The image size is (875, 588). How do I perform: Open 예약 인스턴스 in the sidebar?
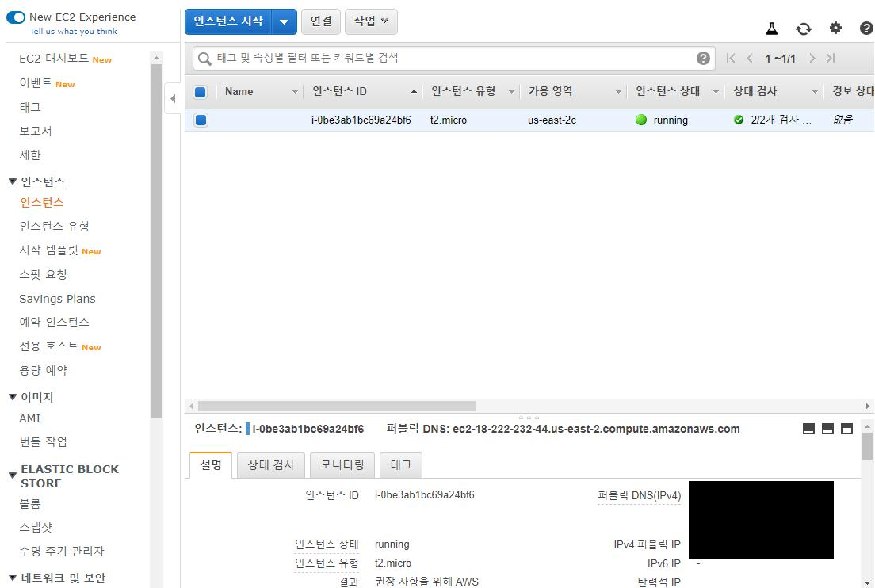tap(54, 323)
